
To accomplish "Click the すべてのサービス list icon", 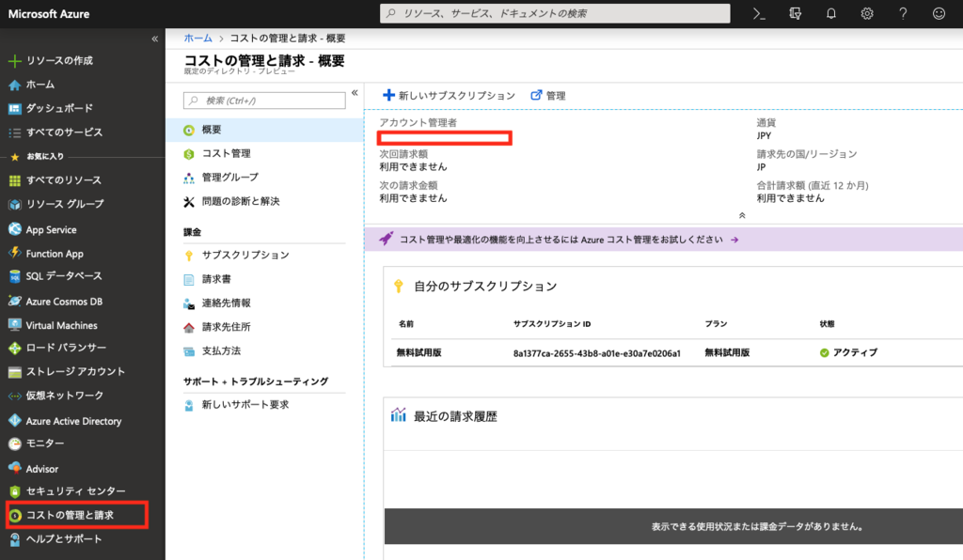I will click(15, 132).
